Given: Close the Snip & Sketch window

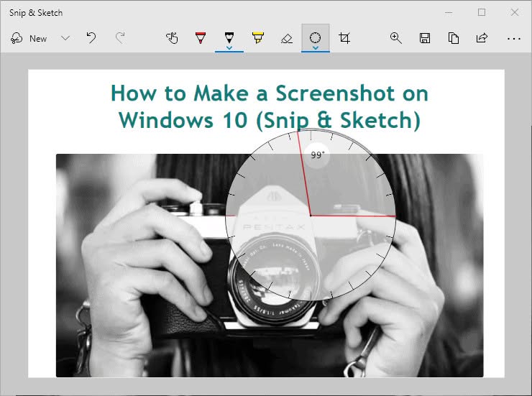Looking at the screenshot, I should [514, 12].
